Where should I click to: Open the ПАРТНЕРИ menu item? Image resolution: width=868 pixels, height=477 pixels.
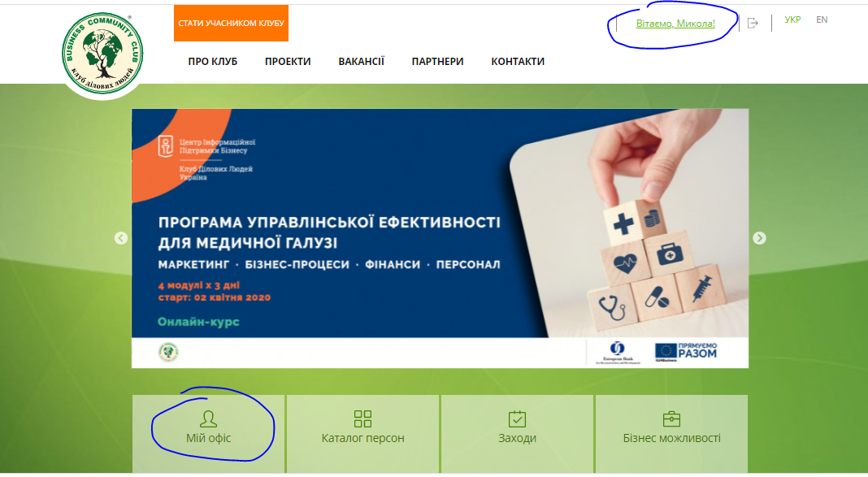[438, 62]
